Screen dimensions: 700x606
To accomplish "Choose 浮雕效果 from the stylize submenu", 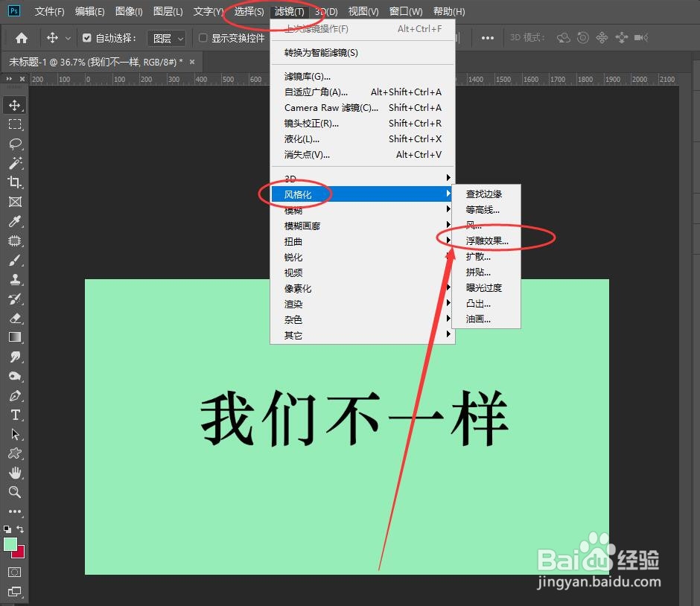I will click(x=488, y=240).
